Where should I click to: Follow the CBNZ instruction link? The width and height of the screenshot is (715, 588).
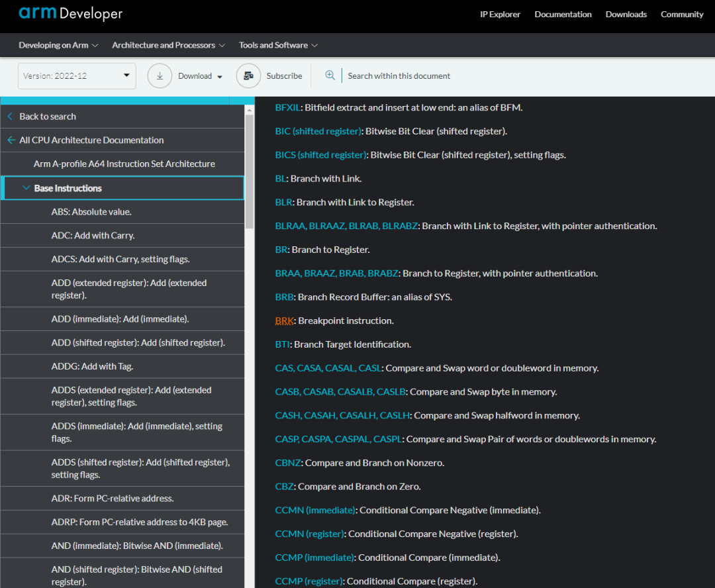288,463
